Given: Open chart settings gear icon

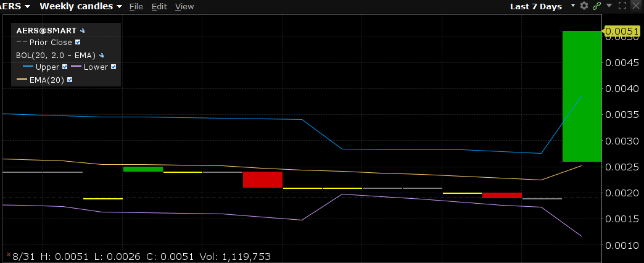Looking at the screenshot, I should 584,6.
